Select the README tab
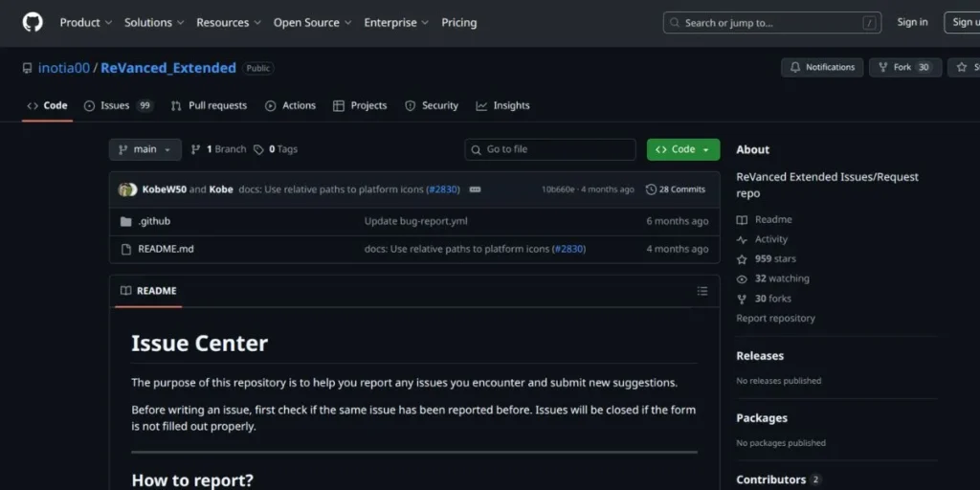 pyautogui.click(x=148, y=291)
